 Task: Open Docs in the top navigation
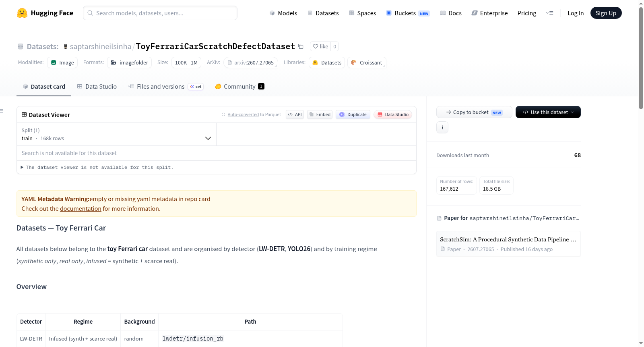pyautogui.click(x=451, y=13)
